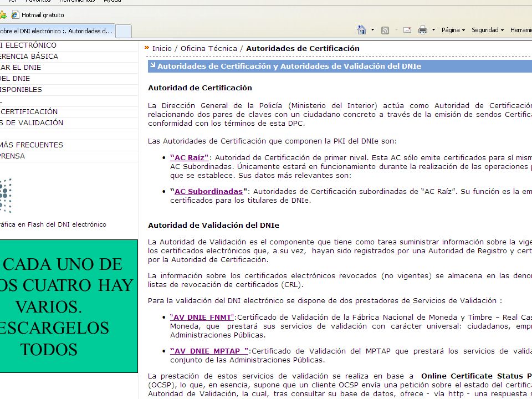Open the sidebar entry ending 'ISPONIBLES'
Viewport: 532px width, 399px height.
click(69, 90)
